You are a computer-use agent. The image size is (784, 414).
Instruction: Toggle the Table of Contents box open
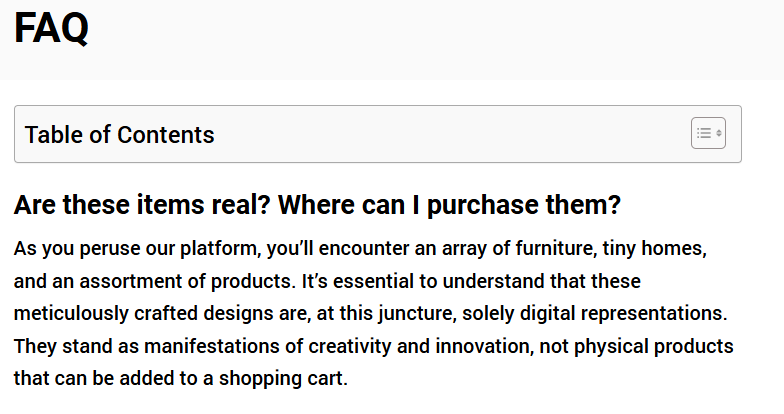pos(708,133)
